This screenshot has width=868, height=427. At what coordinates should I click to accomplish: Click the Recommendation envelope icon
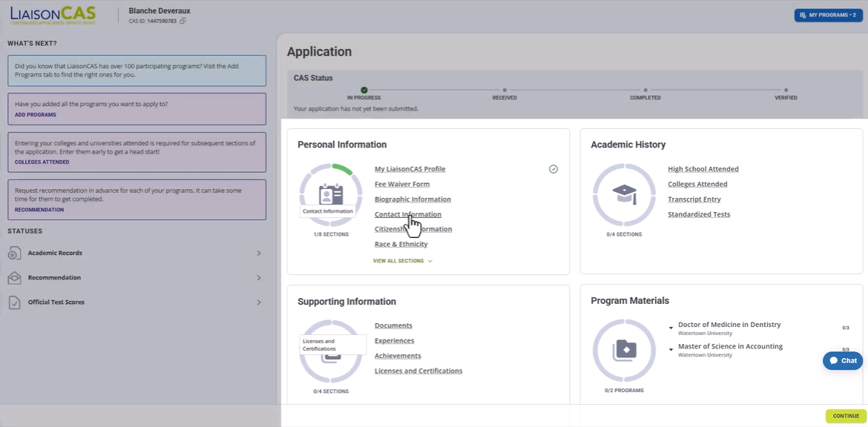click(14, 278)
